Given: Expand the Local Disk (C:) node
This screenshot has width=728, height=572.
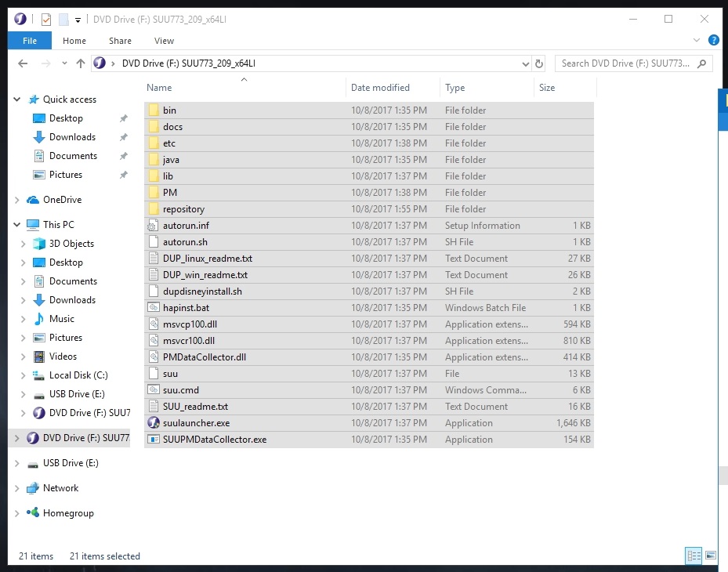Looking at the screenshot, I should 24,375.
